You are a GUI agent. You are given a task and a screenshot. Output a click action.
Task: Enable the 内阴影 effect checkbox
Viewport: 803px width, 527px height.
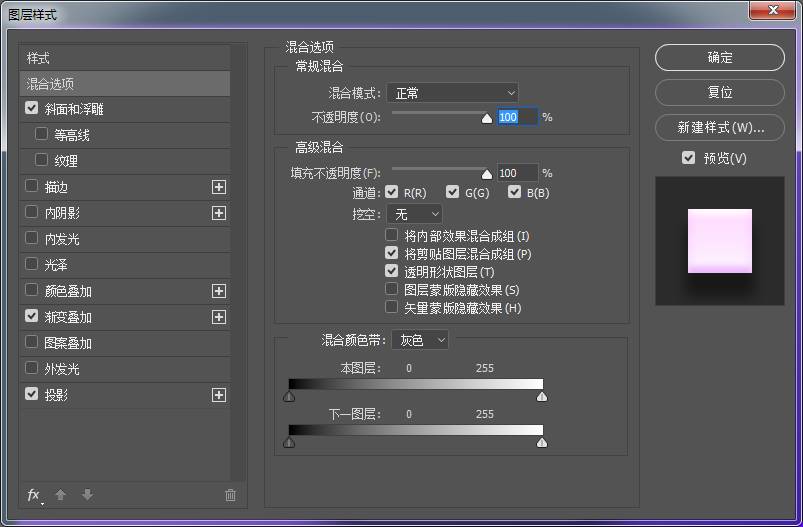pyautogui.click(x=32, y=212)
